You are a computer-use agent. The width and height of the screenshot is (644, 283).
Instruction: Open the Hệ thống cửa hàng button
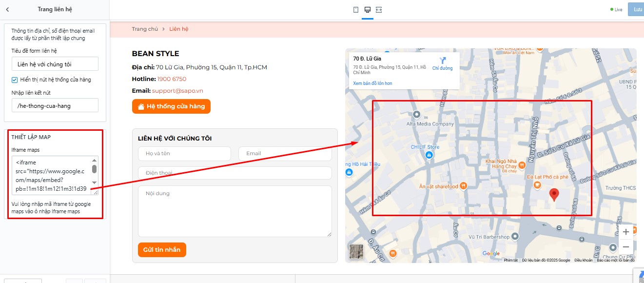pyautogui.click(x=171, y=106)
